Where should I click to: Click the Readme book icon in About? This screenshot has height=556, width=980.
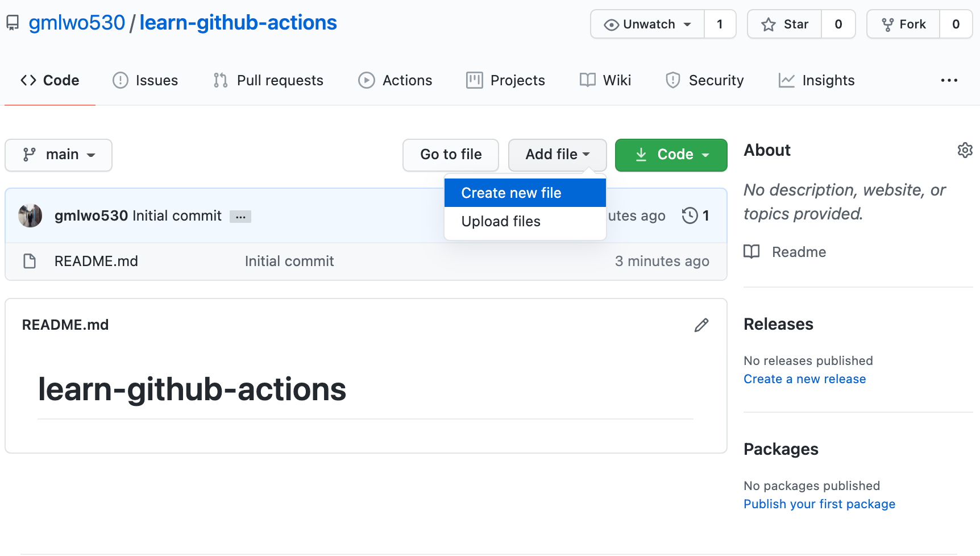(751, 251)
